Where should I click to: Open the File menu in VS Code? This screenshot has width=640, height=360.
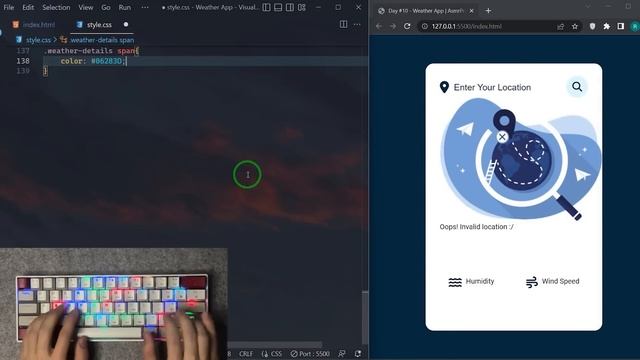click(9, 7)
